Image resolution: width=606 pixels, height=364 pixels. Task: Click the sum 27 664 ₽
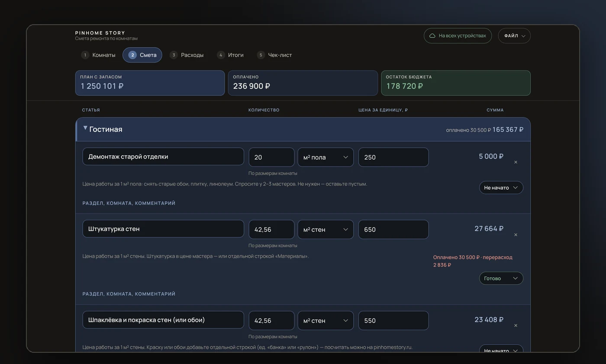489,229
